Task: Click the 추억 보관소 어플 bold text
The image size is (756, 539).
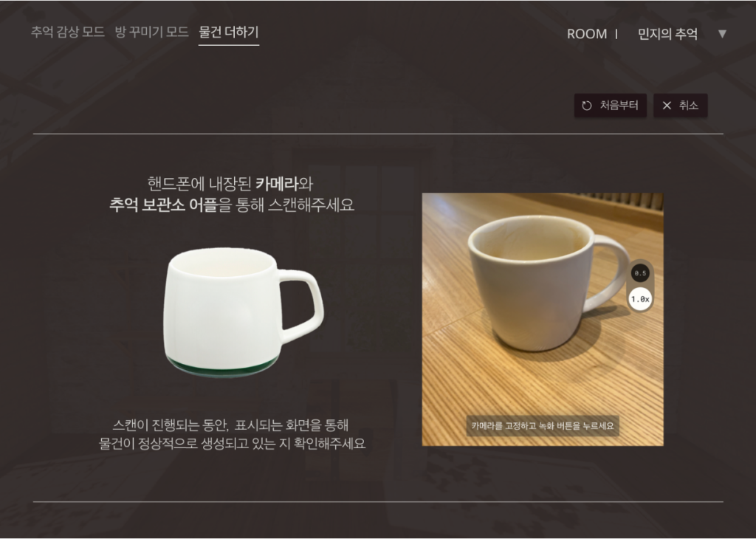Action: coord(163,205)
